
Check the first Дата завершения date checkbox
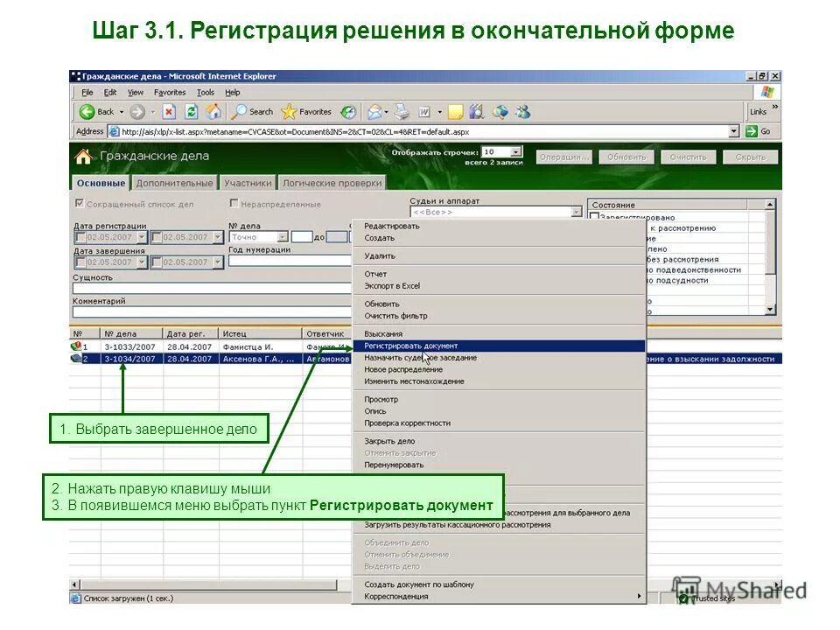[x=80, y=262]
